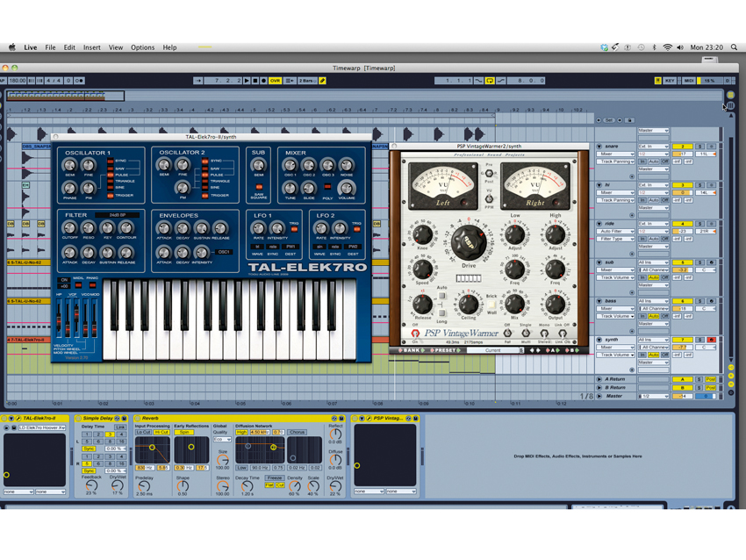Viewport: 746px width, 560px height.
Task: Click the MIDI Learn switch on TAL-Elek7ro
Action: pyautogui.click(x=78, y=284)
